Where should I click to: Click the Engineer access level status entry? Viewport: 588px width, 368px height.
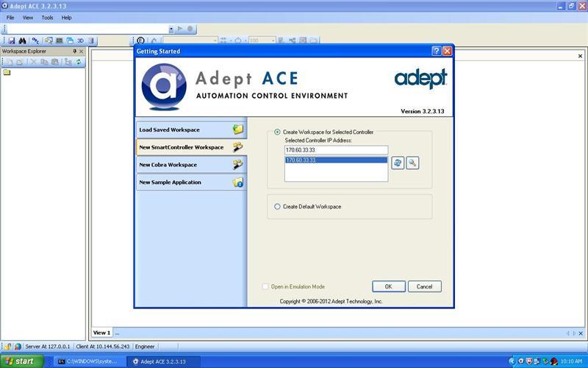point(145,347)
